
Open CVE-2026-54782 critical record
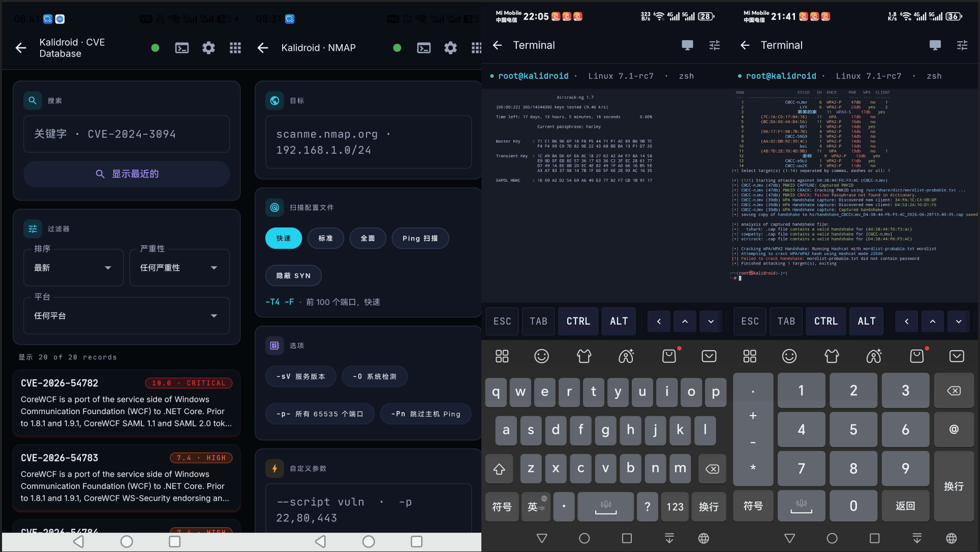[127, 403]
